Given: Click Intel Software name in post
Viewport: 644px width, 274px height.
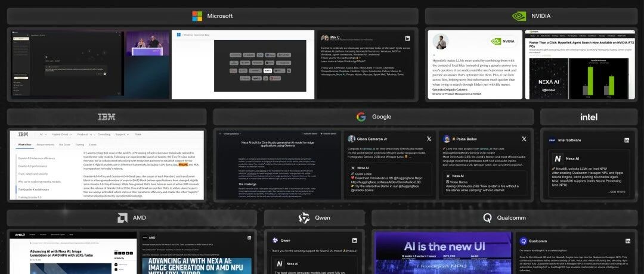Looking at the screenshot, I should click(x=569, y=141).
